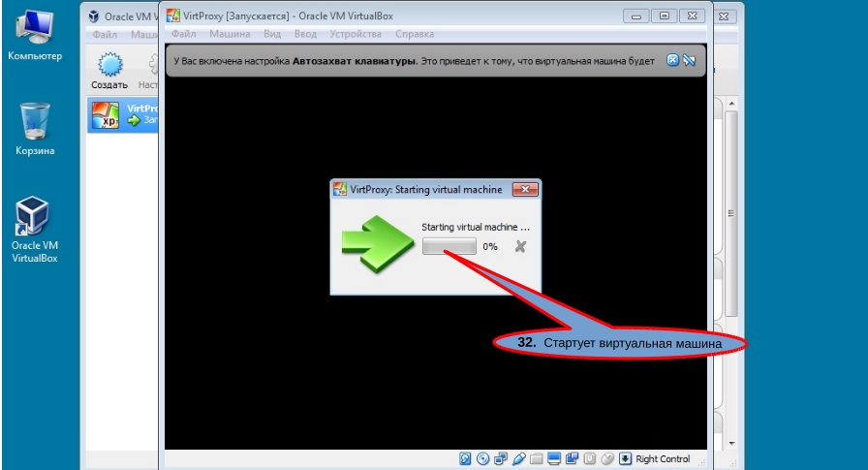
Task: Open the Файл menu in VirtProxy window
Action: [x=184, y=34]
